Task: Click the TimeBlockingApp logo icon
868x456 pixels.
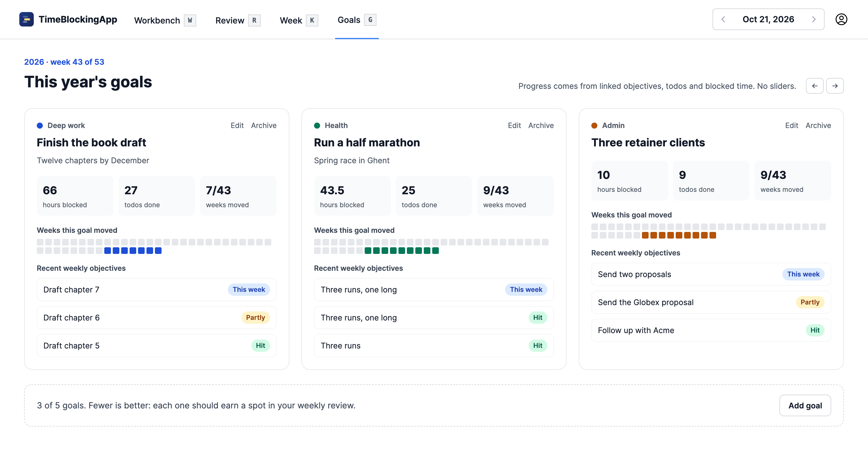Action: pos(26,20)
